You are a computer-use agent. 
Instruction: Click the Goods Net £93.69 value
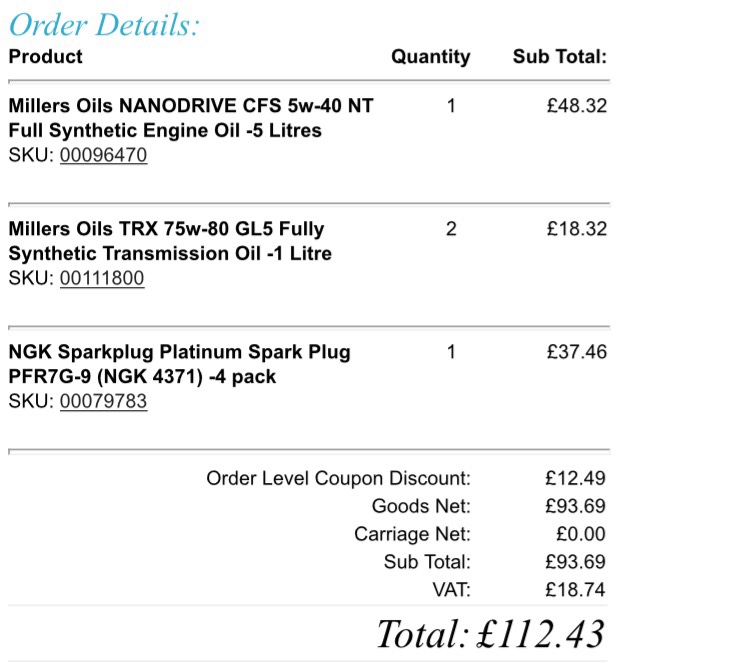pos(576,506)
